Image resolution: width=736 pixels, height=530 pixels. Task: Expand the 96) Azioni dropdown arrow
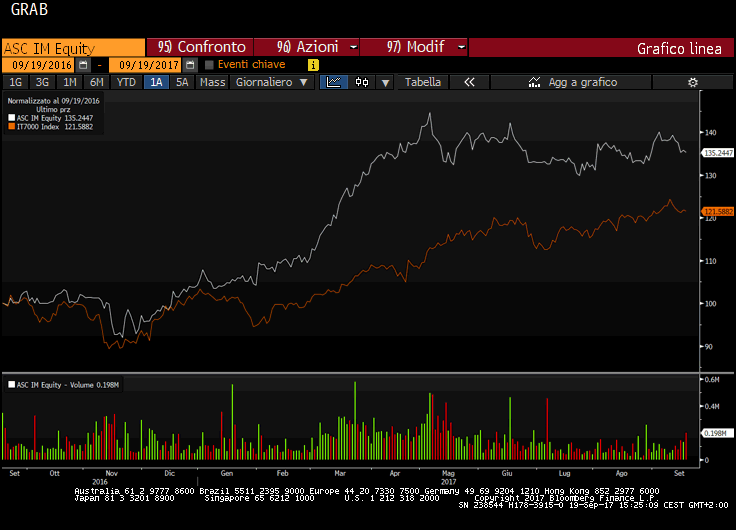pyautogui.click(x=354, y=47)
